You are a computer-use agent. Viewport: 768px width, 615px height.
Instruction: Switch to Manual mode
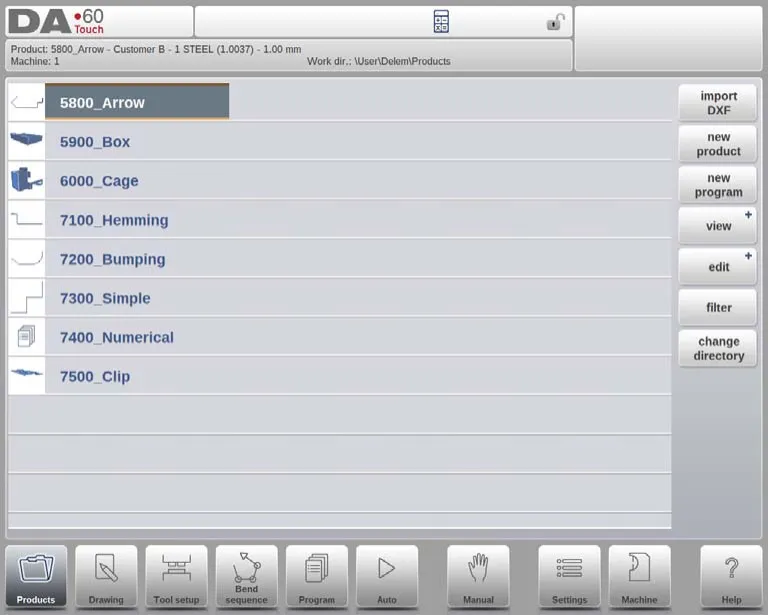[478, 576]
